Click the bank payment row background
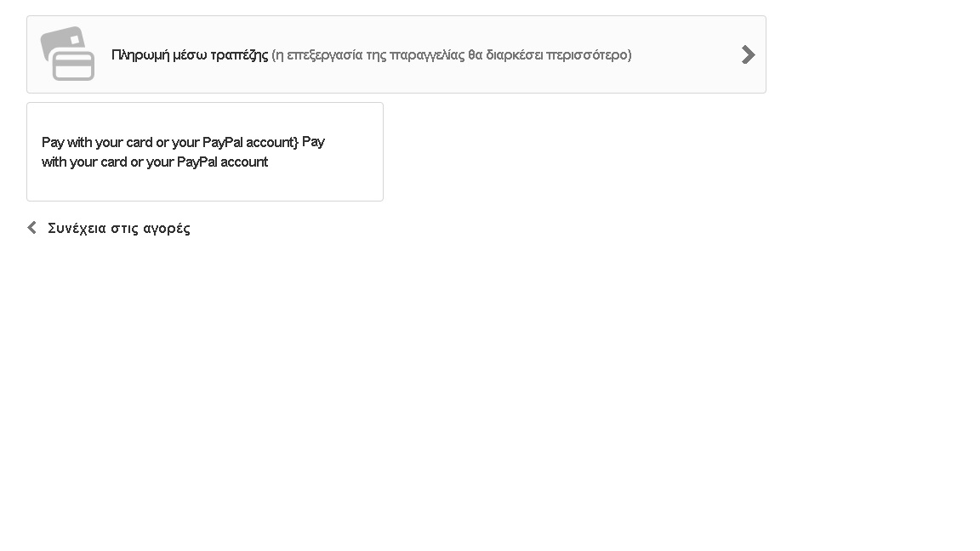The width and height of the screenshot is (980, 551). point(681,77)
